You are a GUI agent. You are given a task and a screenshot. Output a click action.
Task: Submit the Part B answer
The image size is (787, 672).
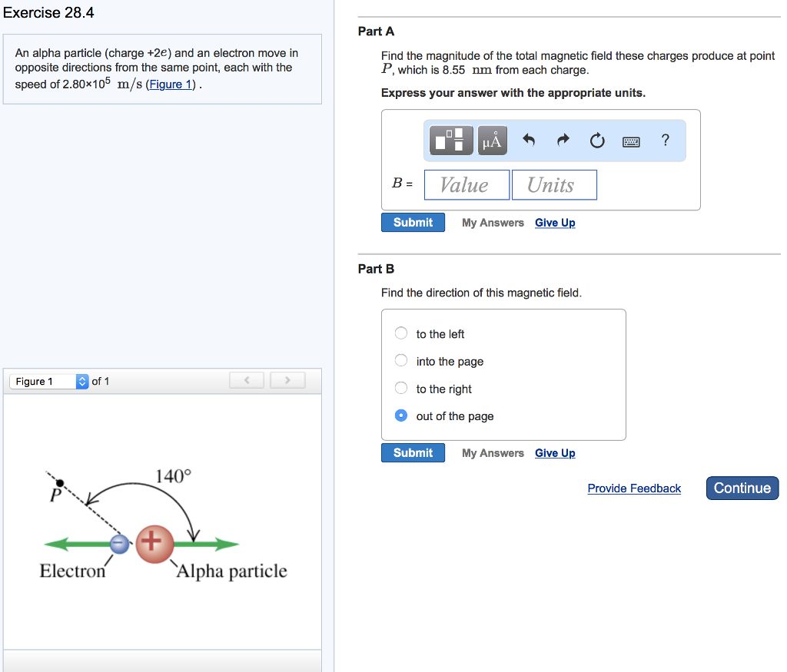pyautogui.click(x=413, y=452)
